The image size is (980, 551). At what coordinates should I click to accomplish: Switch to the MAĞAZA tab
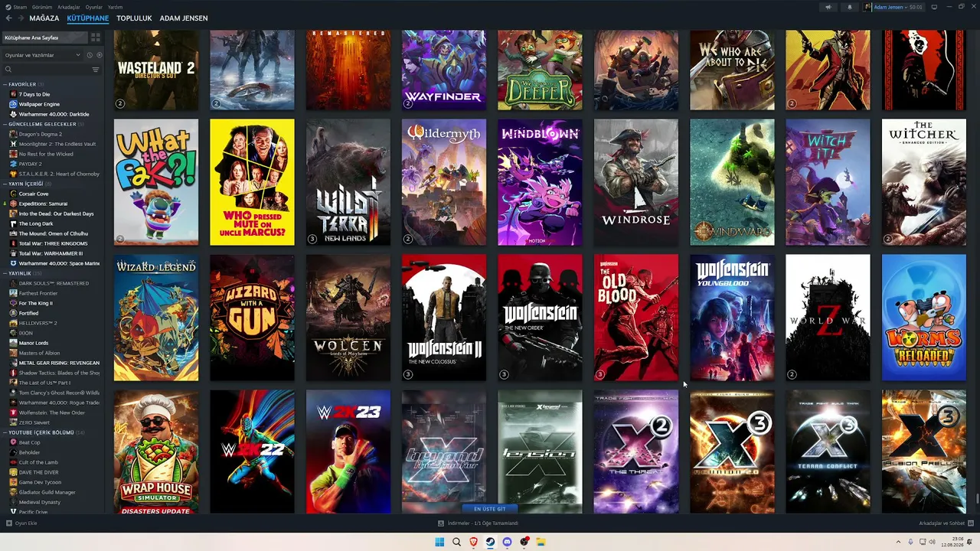(x=44, y=18)
